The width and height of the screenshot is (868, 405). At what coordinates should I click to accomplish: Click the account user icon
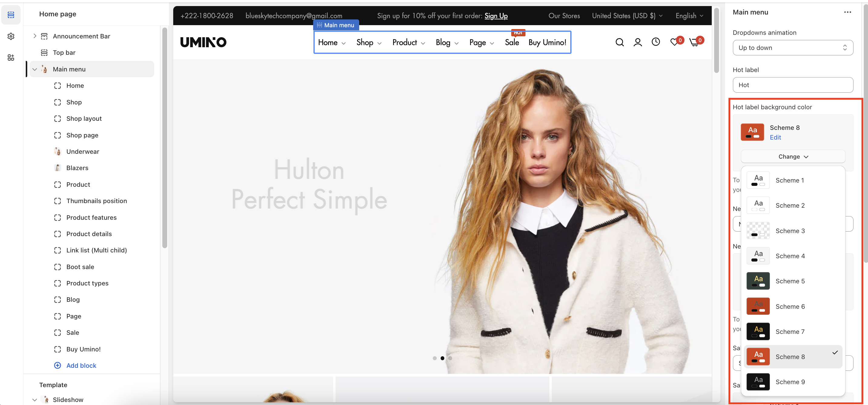pos(638,42)
